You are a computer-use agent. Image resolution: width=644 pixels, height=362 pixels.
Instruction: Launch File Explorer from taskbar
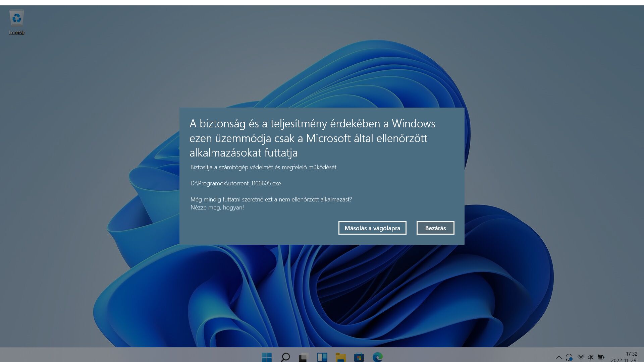(x=340, y=357)
